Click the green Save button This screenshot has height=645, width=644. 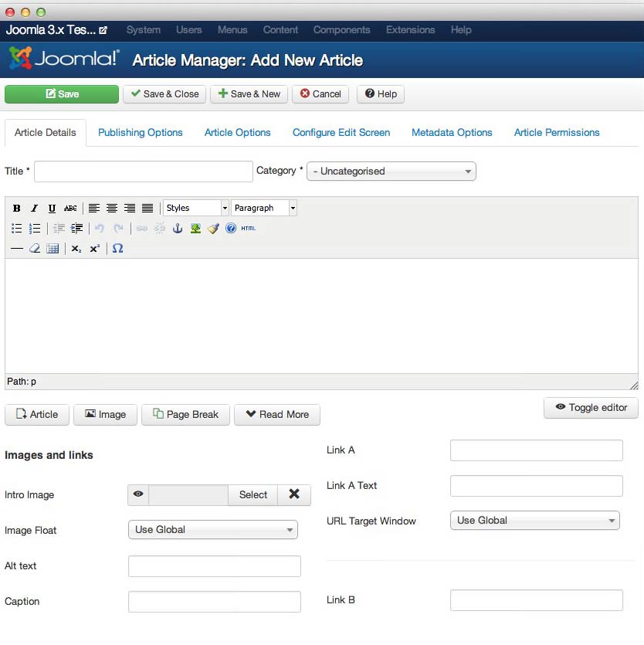tap(62, 94)
